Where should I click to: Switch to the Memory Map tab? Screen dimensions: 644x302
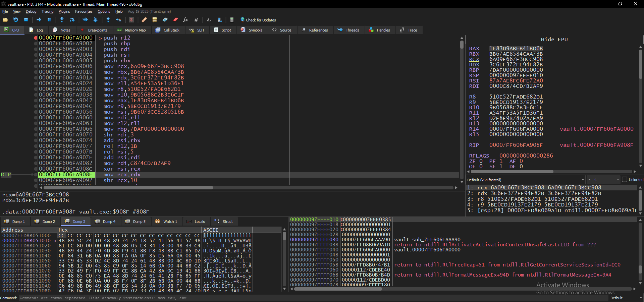pos(131,30)
